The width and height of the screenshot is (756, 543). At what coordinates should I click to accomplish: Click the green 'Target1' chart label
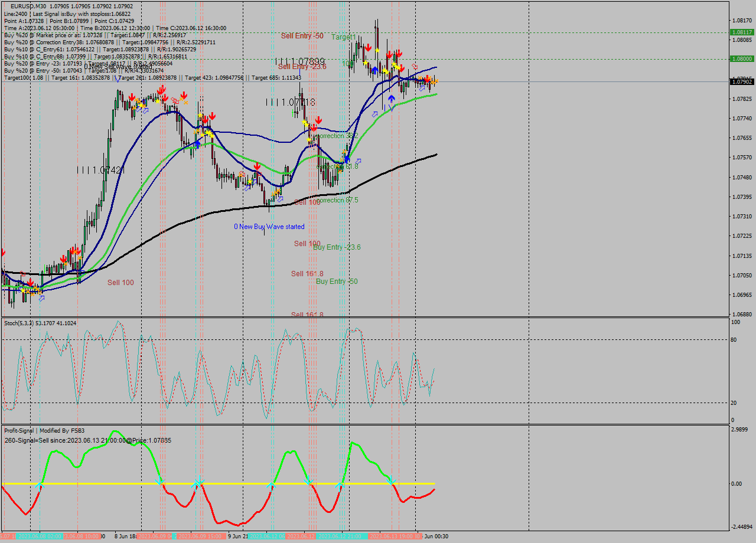(344, 37)
